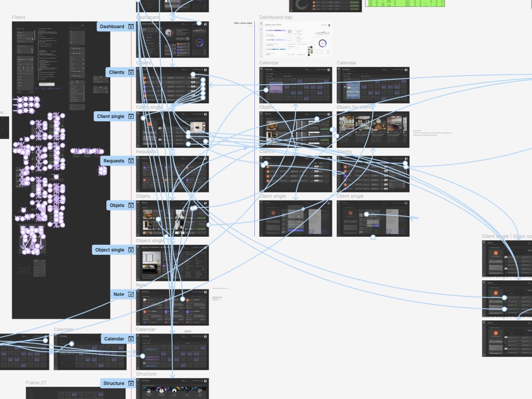This screenshot has height=399, width=532.
Task: Play the Calendar flow starting point icon
Action: tap(131, 338)
